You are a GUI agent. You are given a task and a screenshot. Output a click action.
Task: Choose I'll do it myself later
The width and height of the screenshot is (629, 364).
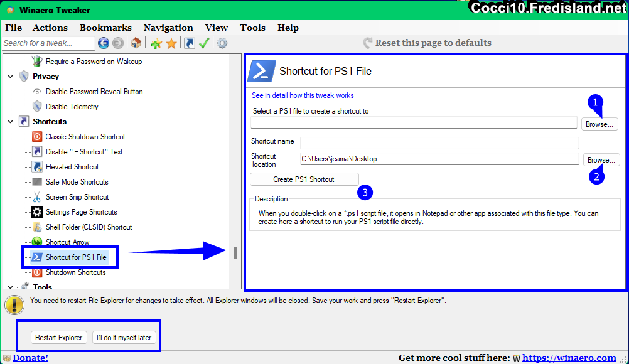(124, 338)
